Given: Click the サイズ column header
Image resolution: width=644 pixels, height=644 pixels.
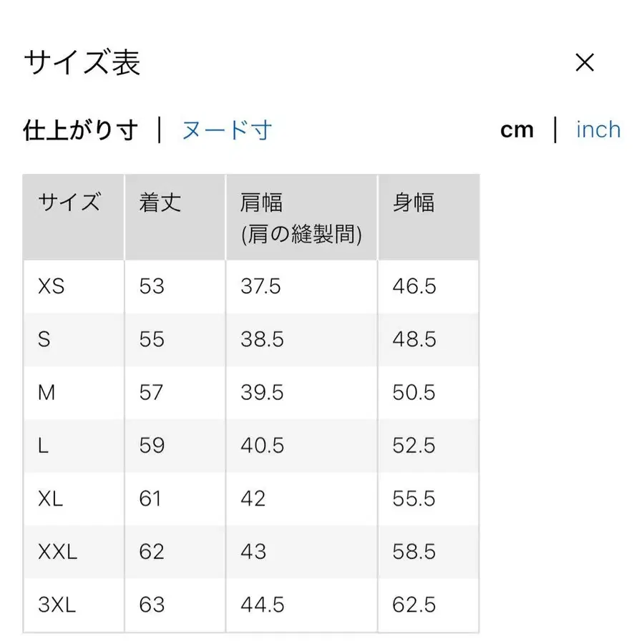Looking at the screenshot, I should [x=70, y=203].
